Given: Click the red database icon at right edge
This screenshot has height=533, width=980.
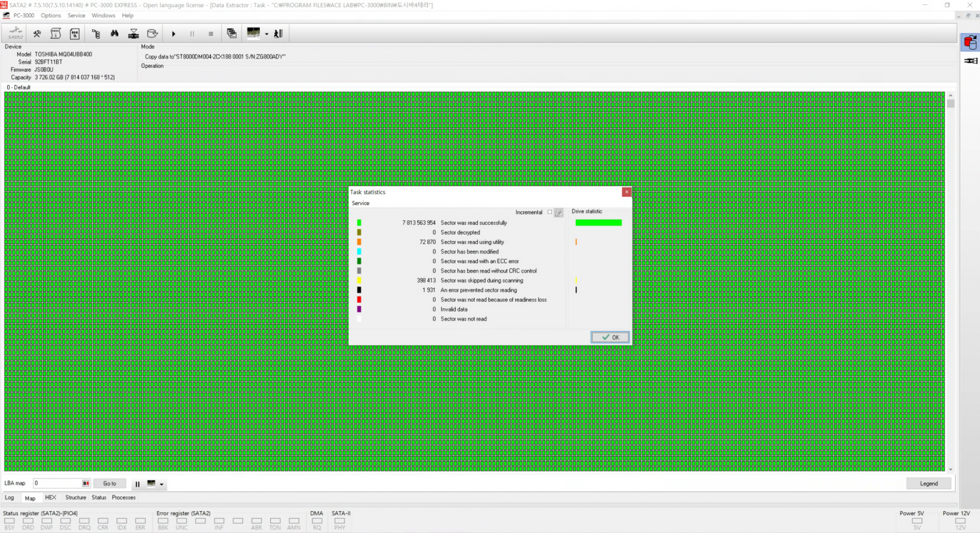Looking at the screenshot, I should [970, 42].
